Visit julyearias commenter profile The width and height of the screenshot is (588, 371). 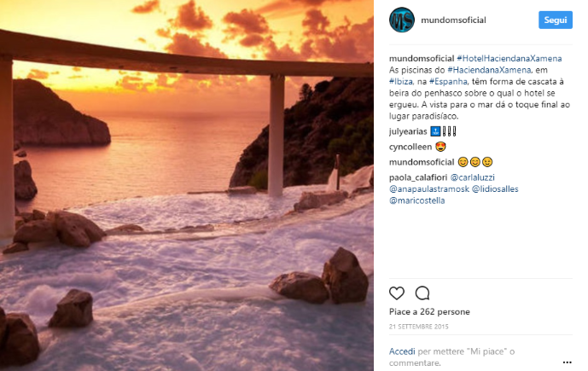click(410, 131)
